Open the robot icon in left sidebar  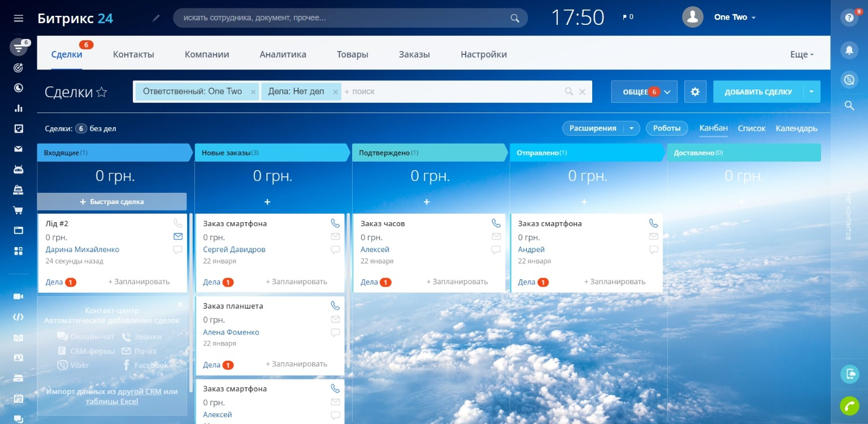(x=18, y=169)
